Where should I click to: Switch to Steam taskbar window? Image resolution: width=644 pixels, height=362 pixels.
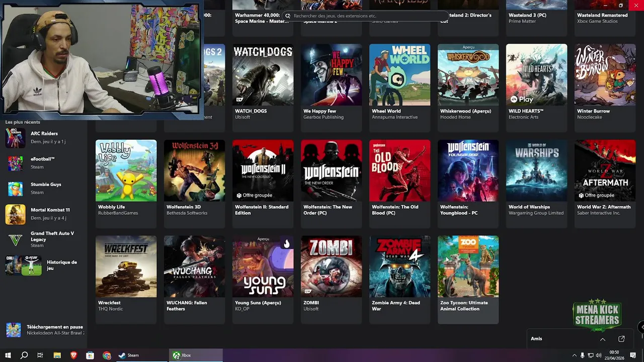click(141, 355)
